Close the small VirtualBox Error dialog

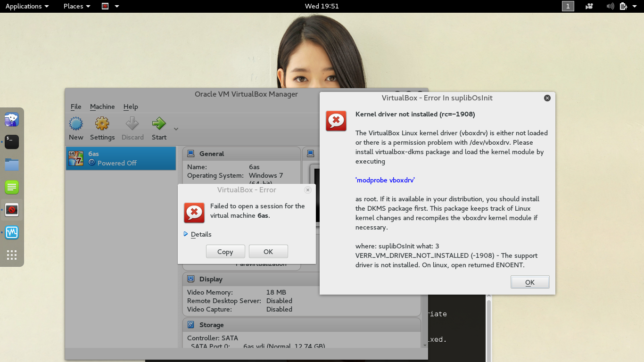pos(308,190)
